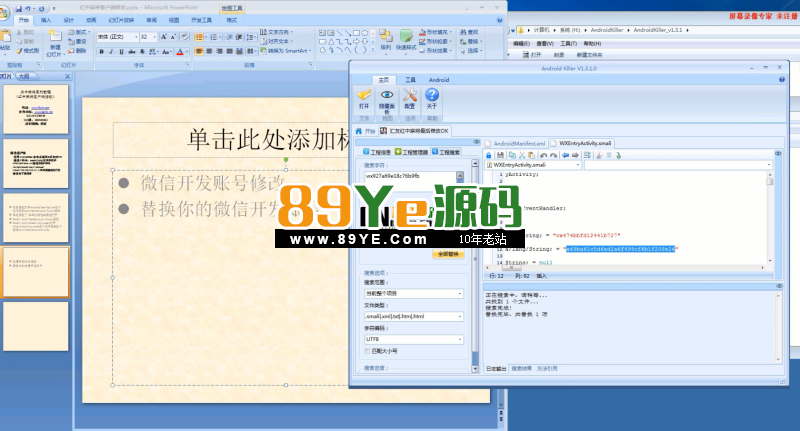Open the file type dropdown showing .smali|.xml

413,317
